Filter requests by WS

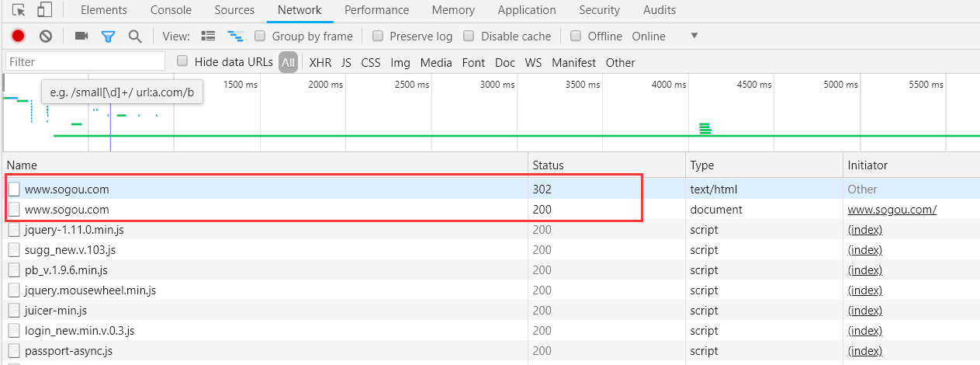pos(533,62)
